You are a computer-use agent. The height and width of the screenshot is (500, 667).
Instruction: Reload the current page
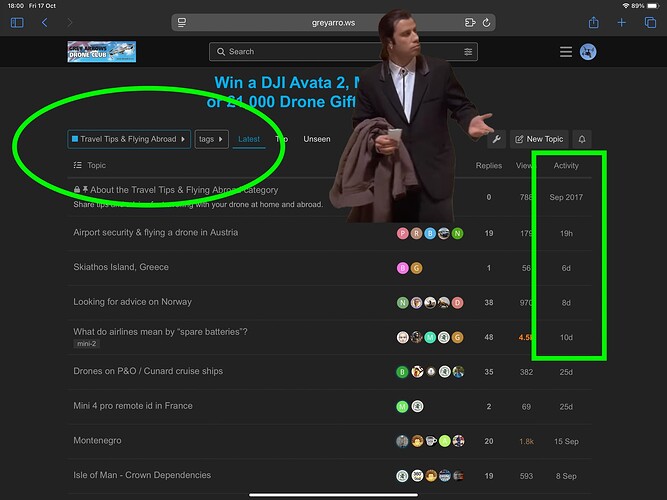point(486,23)
